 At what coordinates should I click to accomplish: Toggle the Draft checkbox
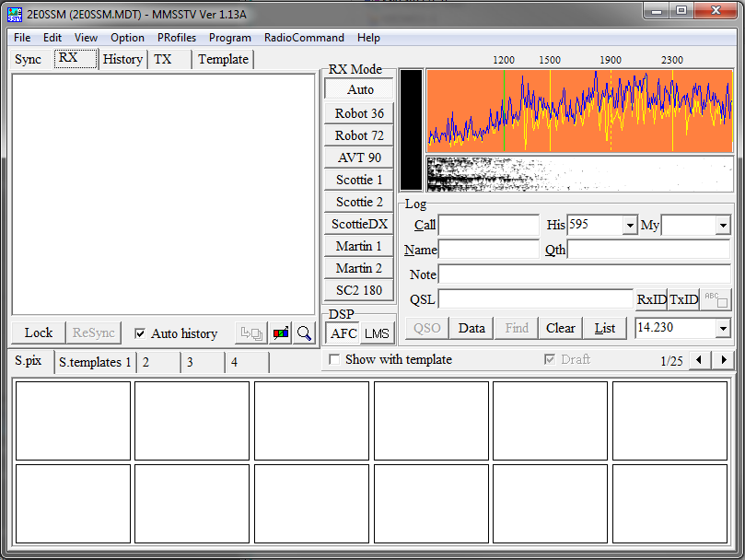point(550,359)
